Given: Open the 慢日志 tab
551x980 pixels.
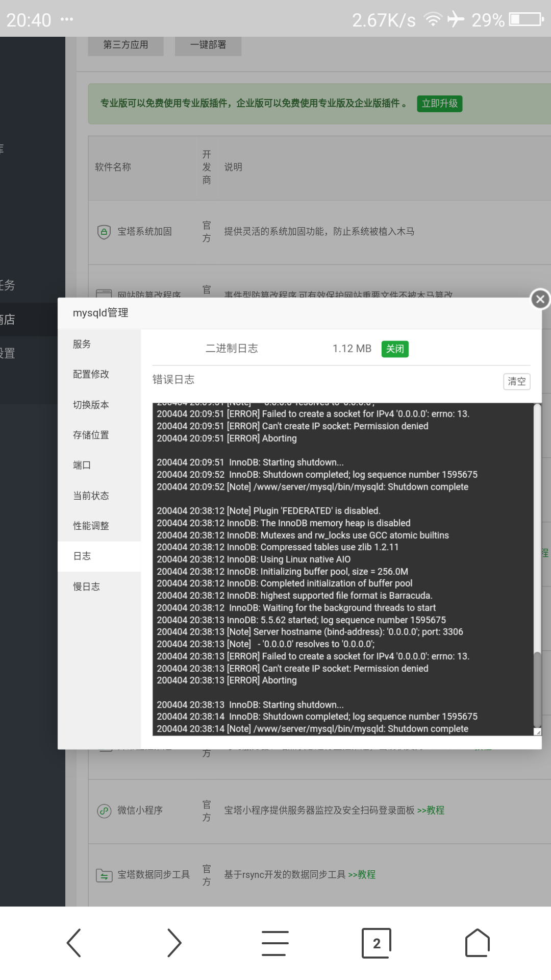Looking at the screenshot, I should [99, 586].
